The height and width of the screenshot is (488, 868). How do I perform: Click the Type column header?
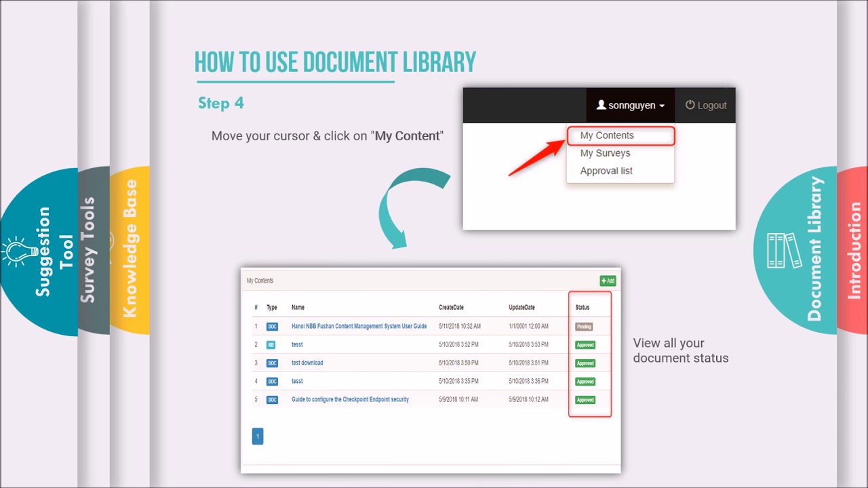[272, 308]
